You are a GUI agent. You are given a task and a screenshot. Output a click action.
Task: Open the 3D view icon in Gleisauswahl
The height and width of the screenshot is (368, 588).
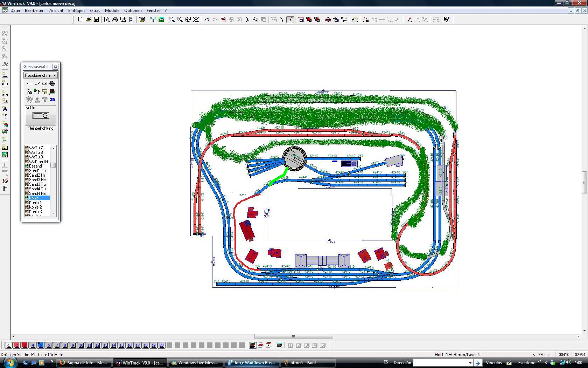52,100
